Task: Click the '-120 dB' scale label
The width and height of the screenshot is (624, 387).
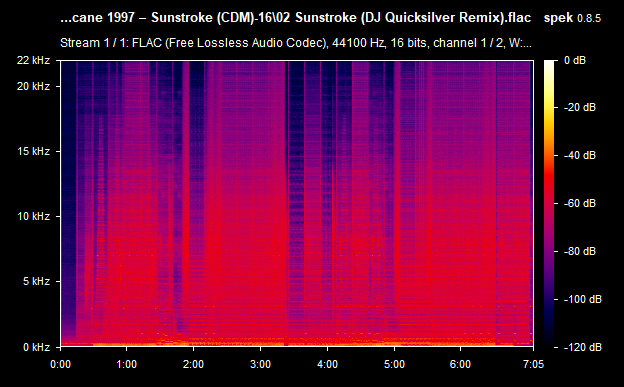Action: 583,347
